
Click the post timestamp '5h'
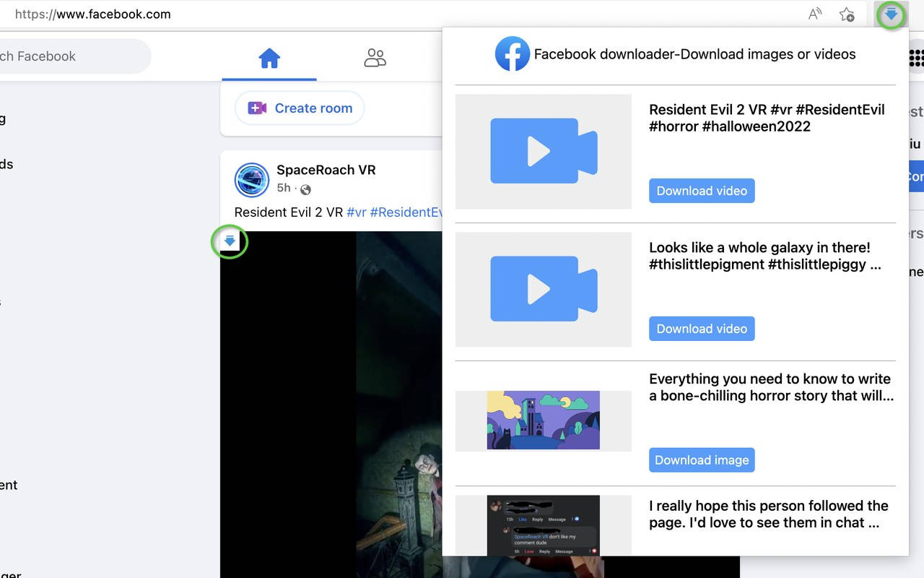(284, 188)
